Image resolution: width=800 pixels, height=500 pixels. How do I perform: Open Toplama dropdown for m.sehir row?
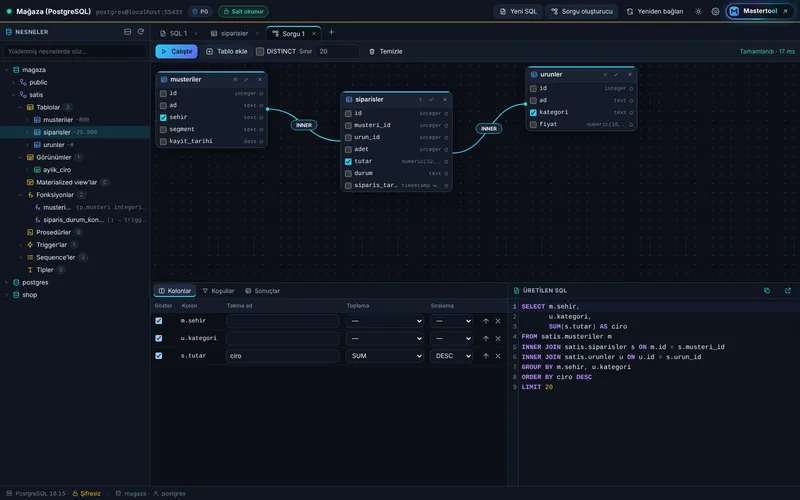(385, 321)
